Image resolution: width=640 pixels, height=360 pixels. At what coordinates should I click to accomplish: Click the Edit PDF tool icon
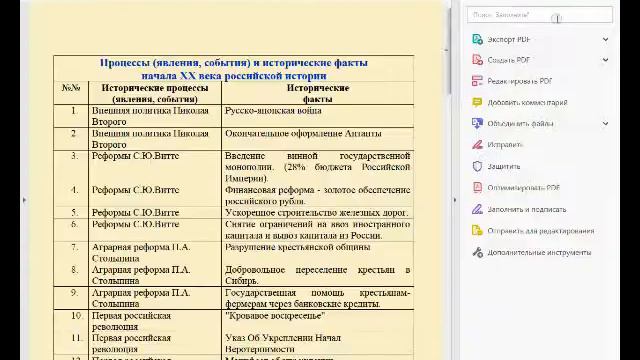[x=477, y=81]
